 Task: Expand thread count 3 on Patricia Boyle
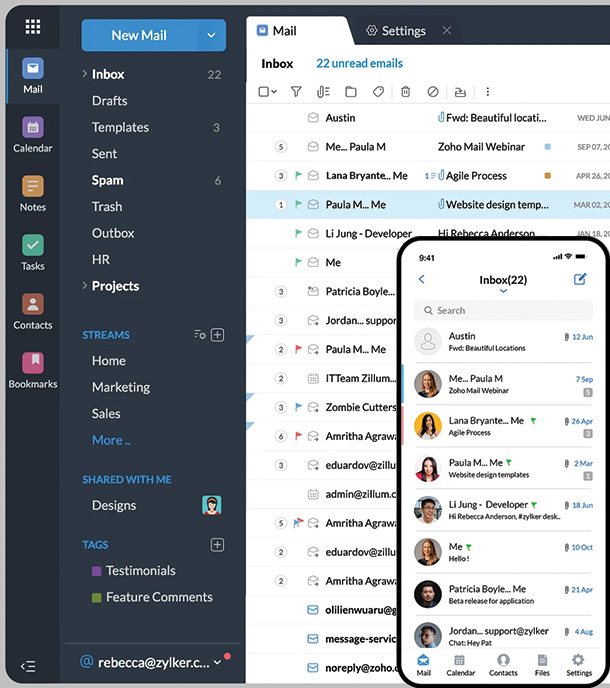[x=281, y=291]
